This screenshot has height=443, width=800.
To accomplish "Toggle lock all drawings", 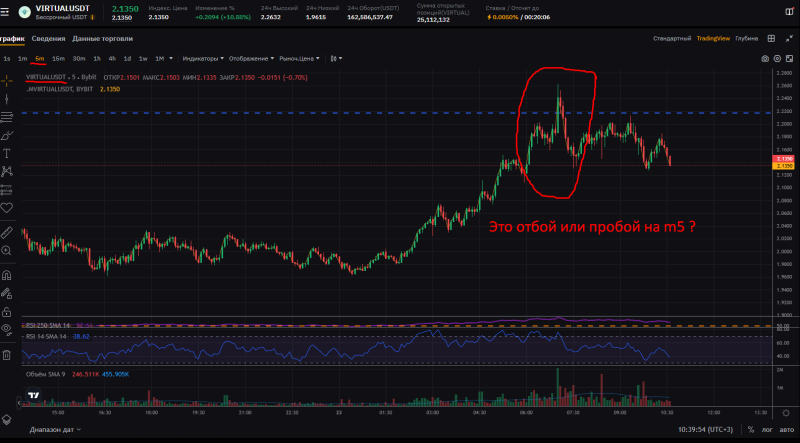I will [7, 311].
